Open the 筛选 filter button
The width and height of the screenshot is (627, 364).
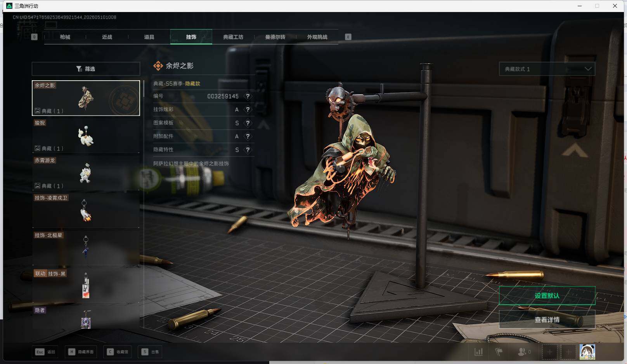tap(86, 69)
